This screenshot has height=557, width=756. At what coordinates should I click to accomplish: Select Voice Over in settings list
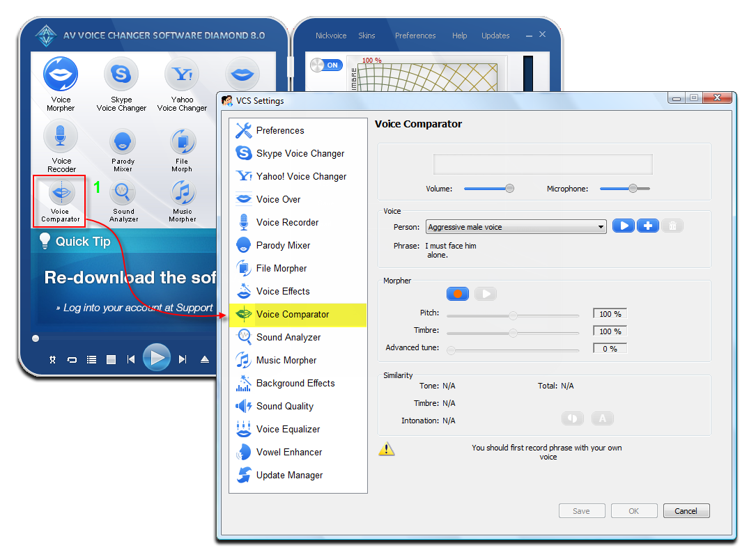[x=298, y=199]
